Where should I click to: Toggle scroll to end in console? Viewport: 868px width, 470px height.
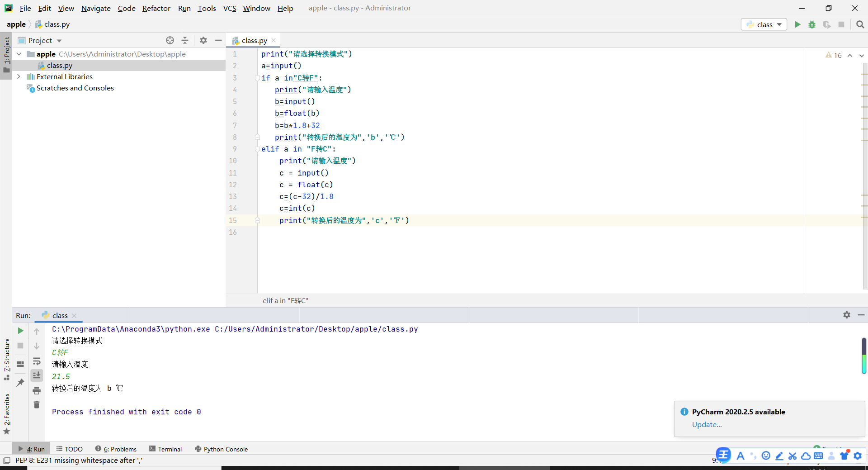pyautogui.click(x=37, y=375)
